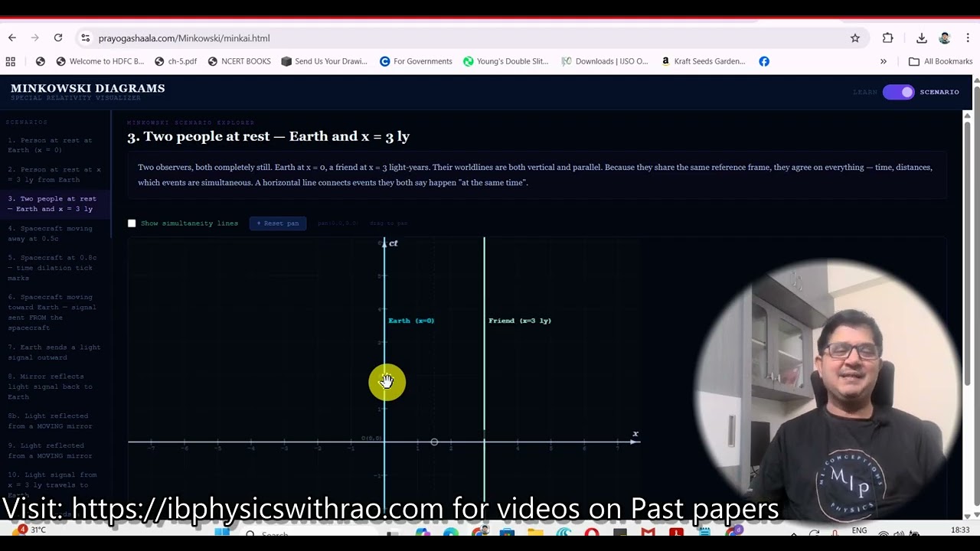Open the Young's Double Slit... bookmark

[x=505, y=61]
